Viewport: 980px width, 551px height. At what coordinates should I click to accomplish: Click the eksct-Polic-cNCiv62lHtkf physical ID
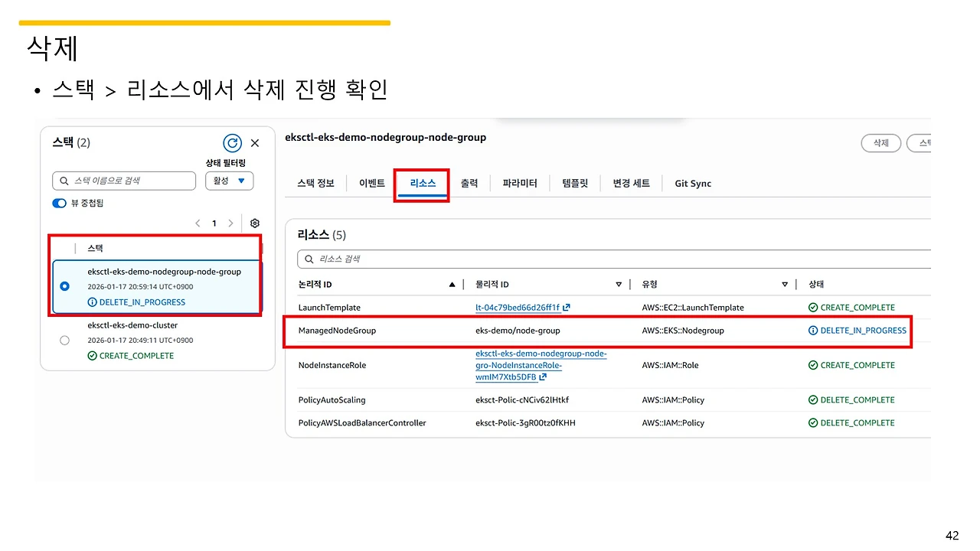point(522,400)
